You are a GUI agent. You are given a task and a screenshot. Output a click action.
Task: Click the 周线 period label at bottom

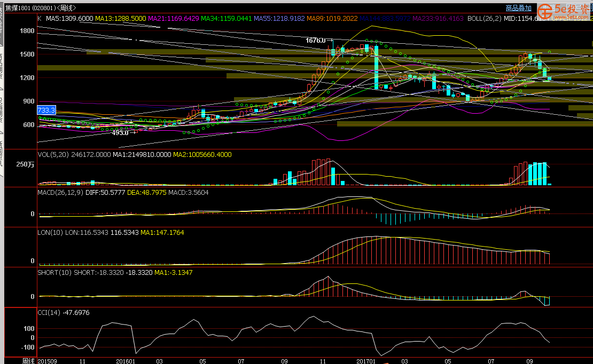28,361
